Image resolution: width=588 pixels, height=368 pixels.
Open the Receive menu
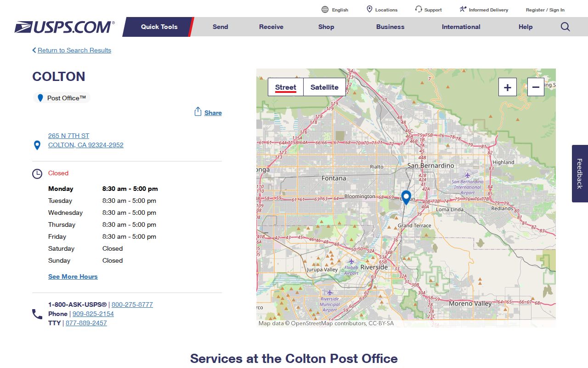[271, 27]
